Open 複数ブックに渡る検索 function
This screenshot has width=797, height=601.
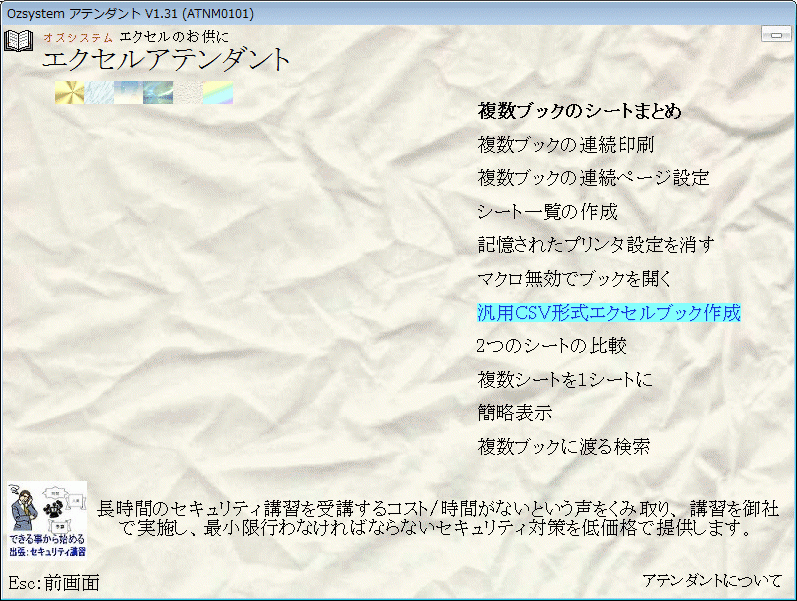click(x=564, y=446)
